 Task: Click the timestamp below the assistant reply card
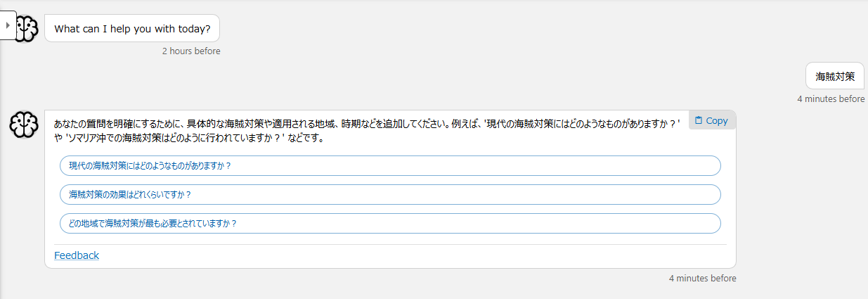click(x=702, y=278)
